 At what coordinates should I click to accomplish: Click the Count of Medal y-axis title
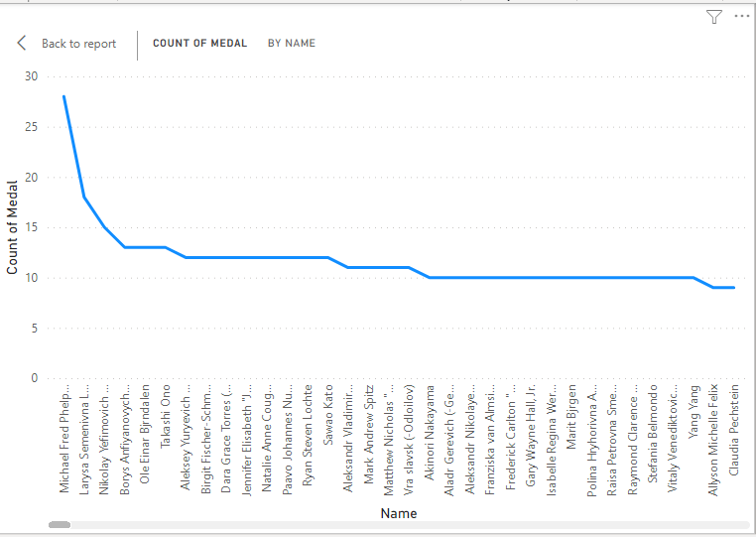pos(13,227)
